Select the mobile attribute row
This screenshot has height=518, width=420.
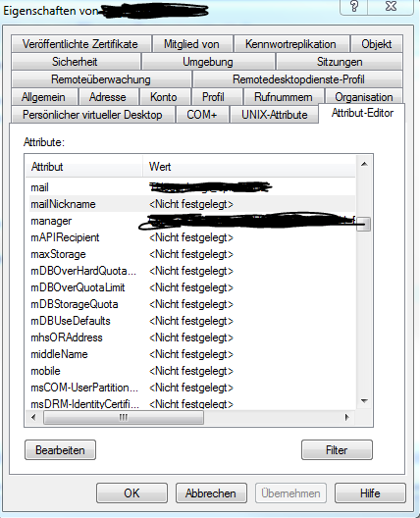pyautogui.click(x=191, y=371)
